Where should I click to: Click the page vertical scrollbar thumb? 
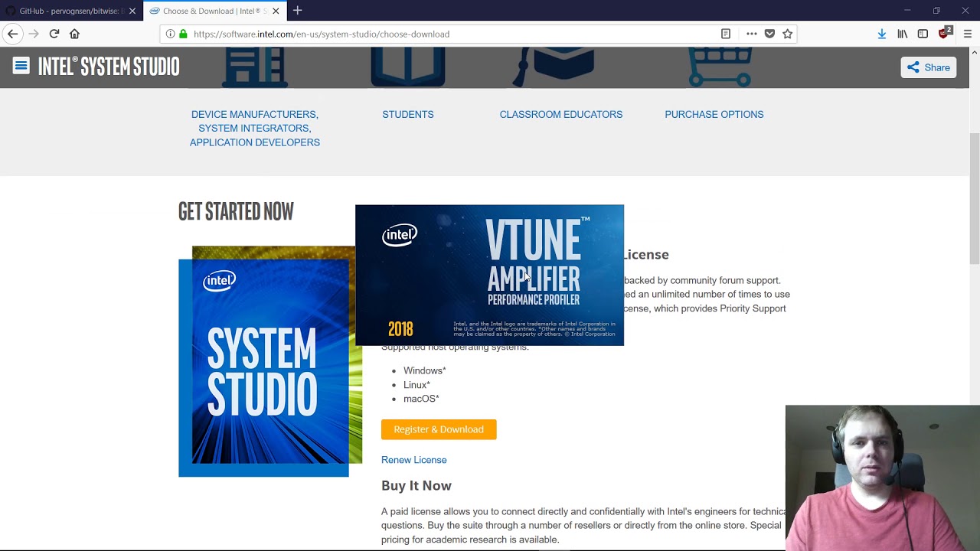974,199
